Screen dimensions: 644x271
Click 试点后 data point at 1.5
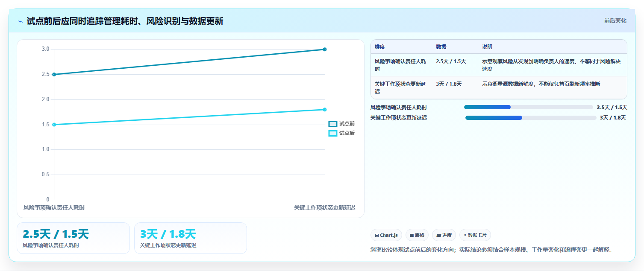[x=54, y=125]
